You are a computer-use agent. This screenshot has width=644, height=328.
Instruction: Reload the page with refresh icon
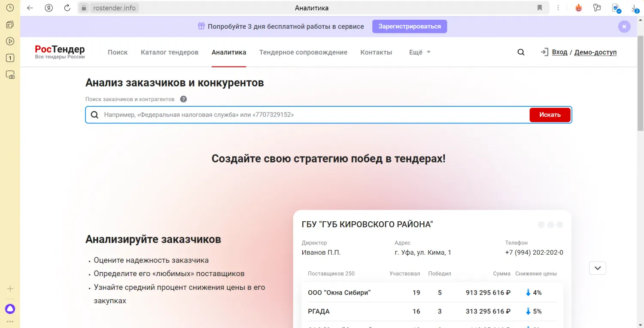67,8
